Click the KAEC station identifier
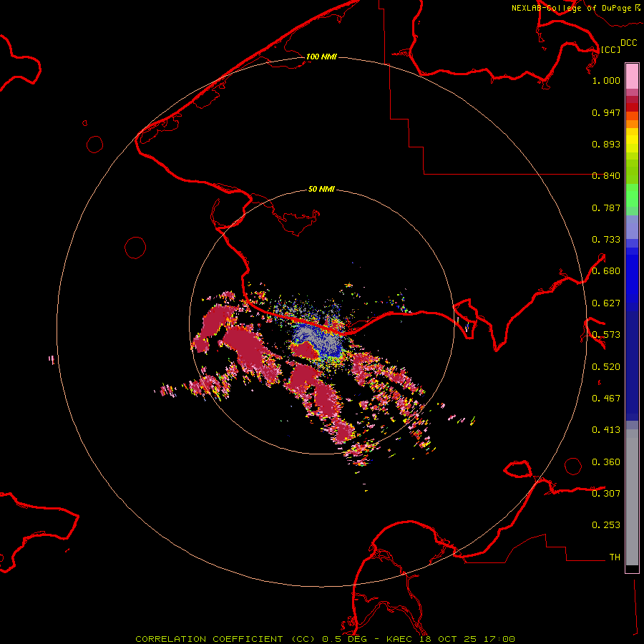Image resolution: width=644 pixels, height=644 pixels. 401,639
